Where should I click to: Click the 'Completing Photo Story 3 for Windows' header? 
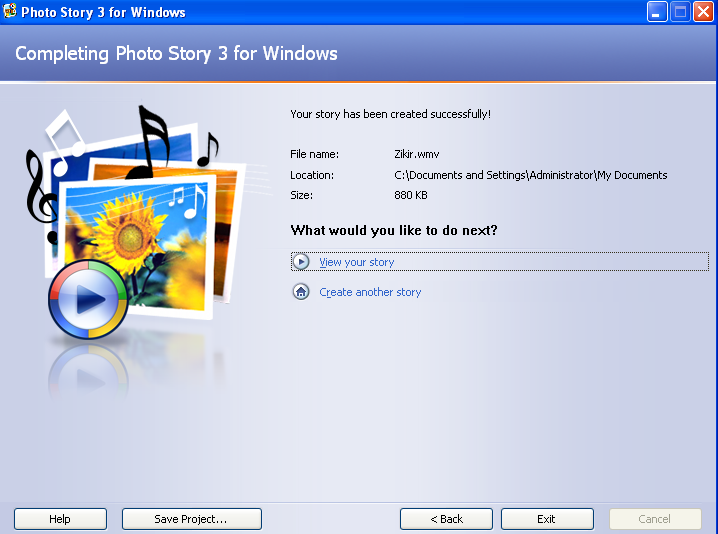coord(176,54)
